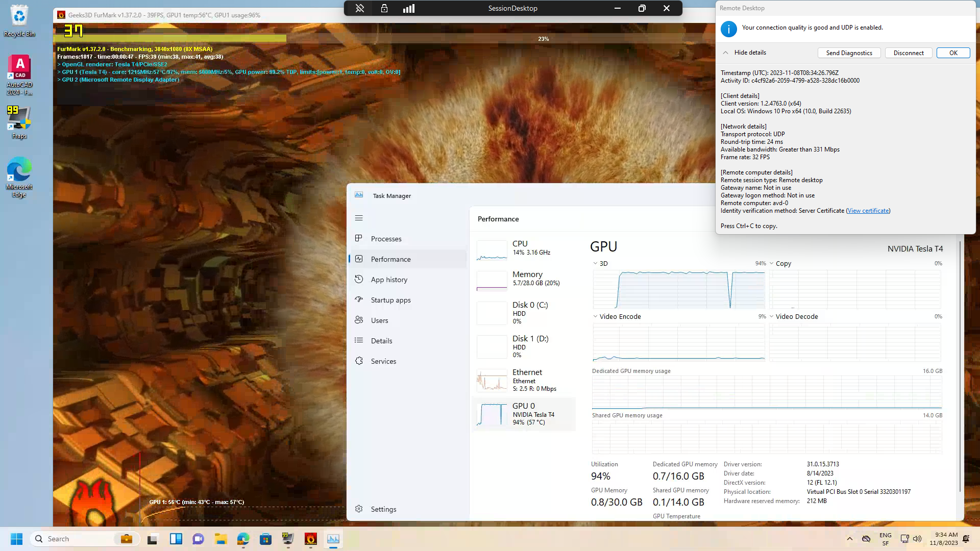Screen dimensions: 980x551
Task: Click the Task Manager vertical scrollbar
Action: pyautogui.click(x=960, y=366)
